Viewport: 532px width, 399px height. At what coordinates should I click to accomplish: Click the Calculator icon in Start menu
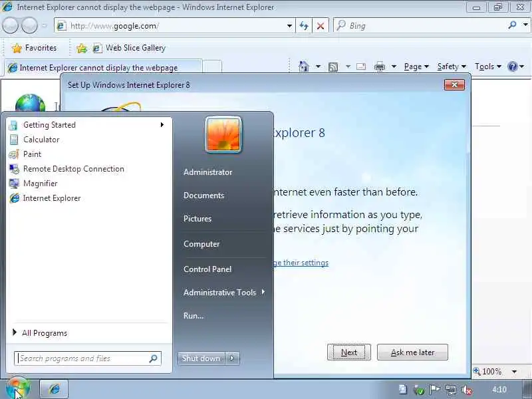click(14, 140)
